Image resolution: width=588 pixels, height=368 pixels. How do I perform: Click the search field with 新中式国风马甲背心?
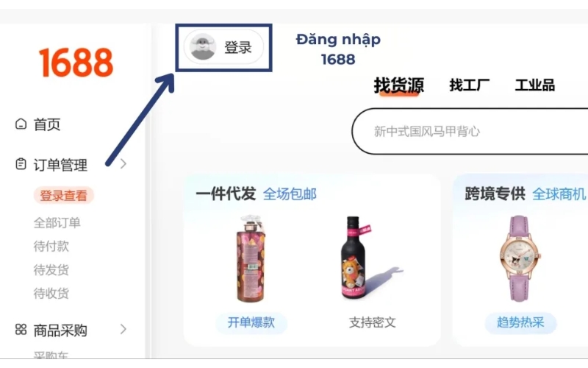coord(470,132)
